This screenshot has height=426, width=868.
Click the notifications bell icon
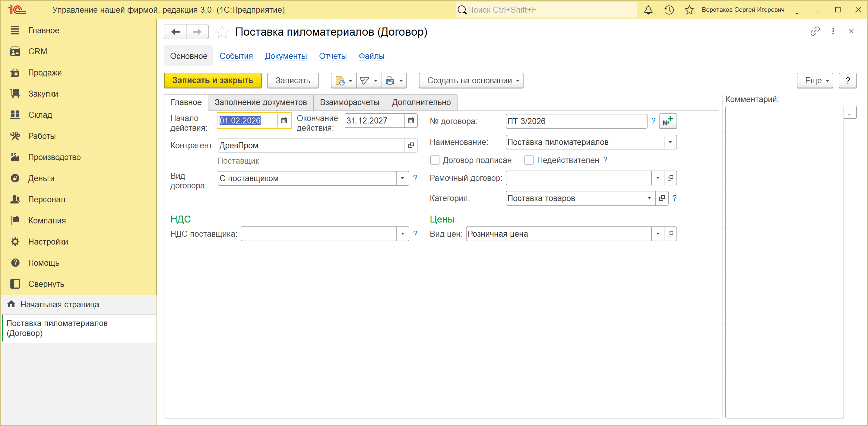point(648,10)
